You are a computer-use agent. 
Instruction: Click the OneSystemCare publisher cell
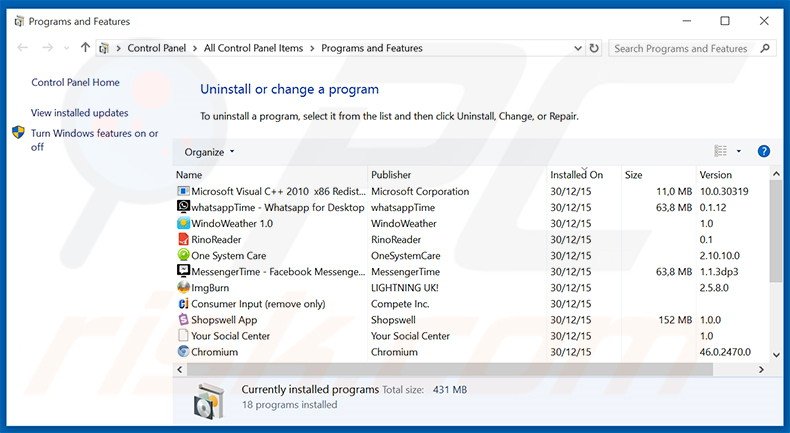[406, 256]
